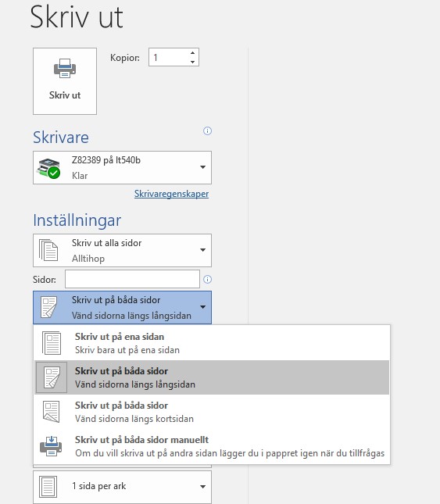440x504 pixels.
Task: Choose Skriv ut på båda sidor manuellt
Action: [x=212, y=446]
